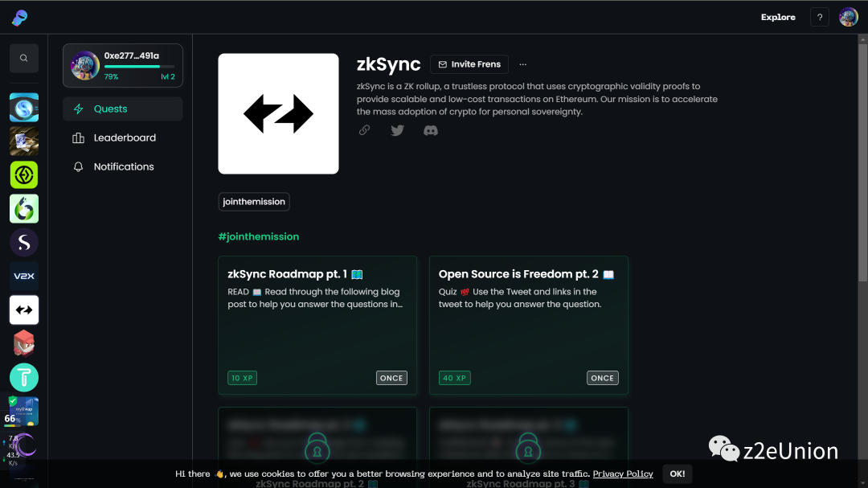
Task: Dismiss cookie banner with OK! button
Action: [677, 474]
